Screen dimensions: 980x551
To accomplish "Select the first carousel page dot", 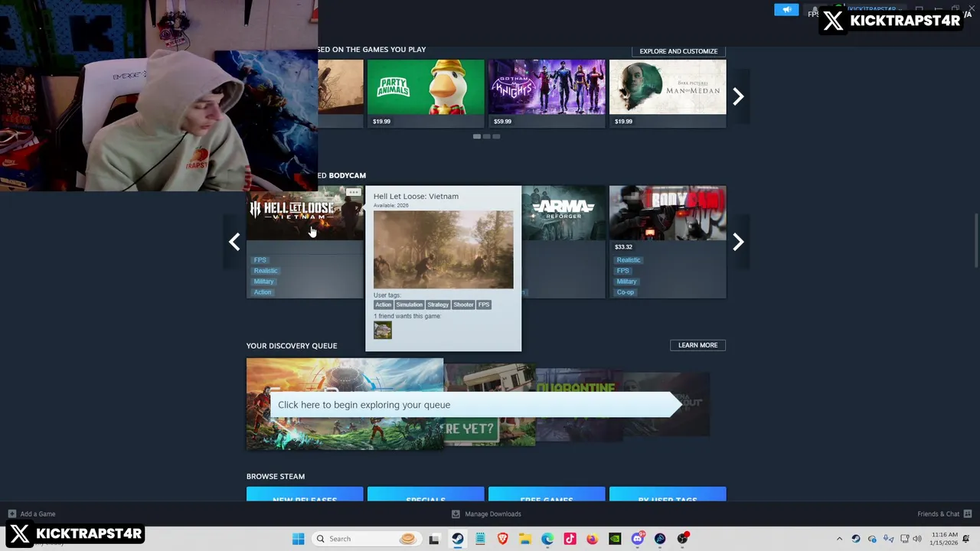I will click(477, 136).
